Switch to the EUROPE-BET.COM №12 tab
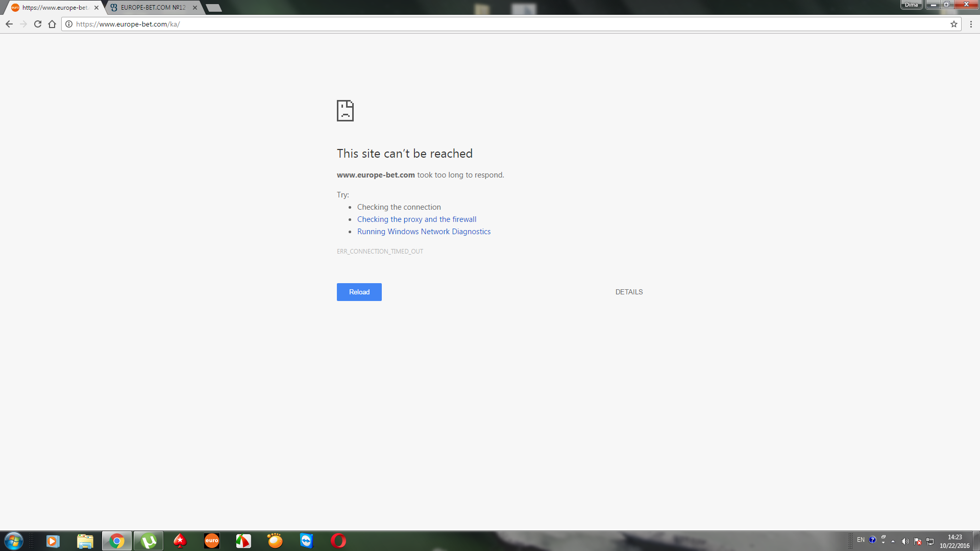The width and height of the screenshot is (980, 551). 153,8
